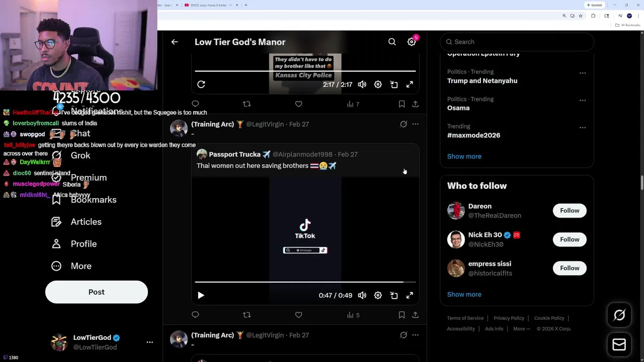Bookmark the Kansas City Police video post
Viewport: 644px width, 362px height.
[x=401, y=104]
